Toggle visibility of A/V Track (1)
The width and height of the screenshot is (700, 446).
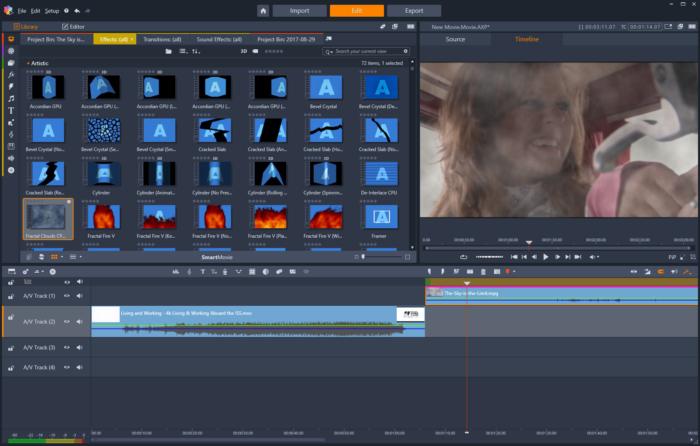[68, 296]
